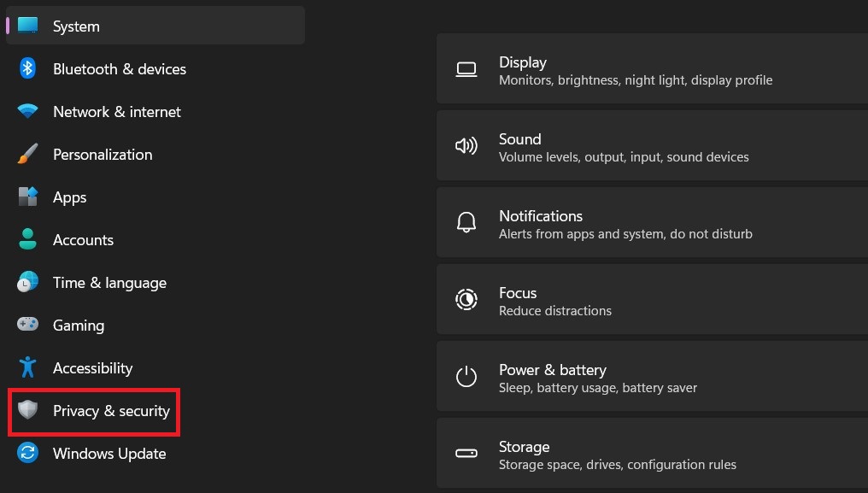This screenshot has height=493, width=868.
Task: Click the power symbol icon on Power & battery
Action: (x=466, y=377)
